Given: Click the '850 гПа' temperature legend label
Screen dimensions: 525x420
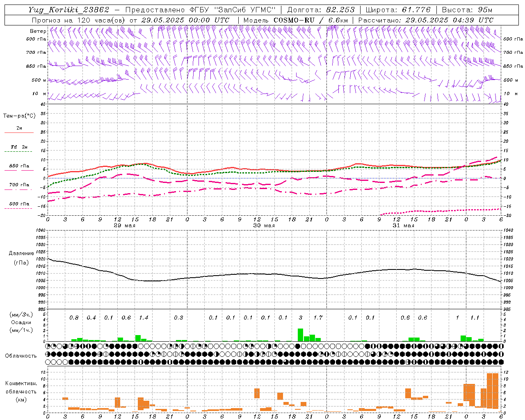Looking at the screenshot, I should click(19, 166).
